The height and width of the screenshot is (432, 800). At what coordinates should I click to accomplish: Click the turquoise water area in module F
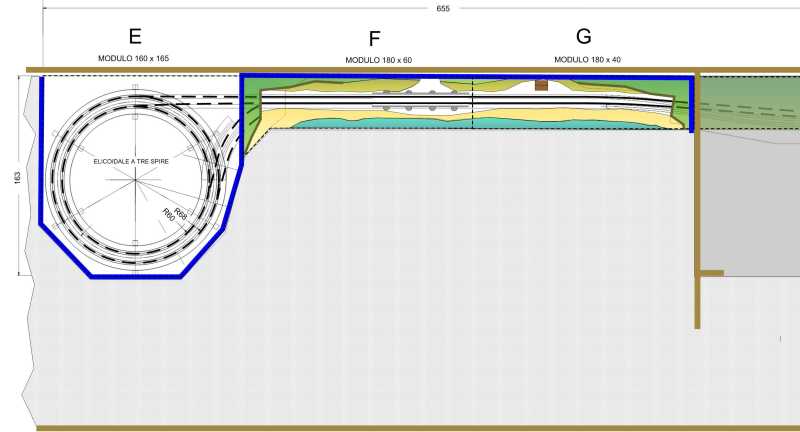400,123
